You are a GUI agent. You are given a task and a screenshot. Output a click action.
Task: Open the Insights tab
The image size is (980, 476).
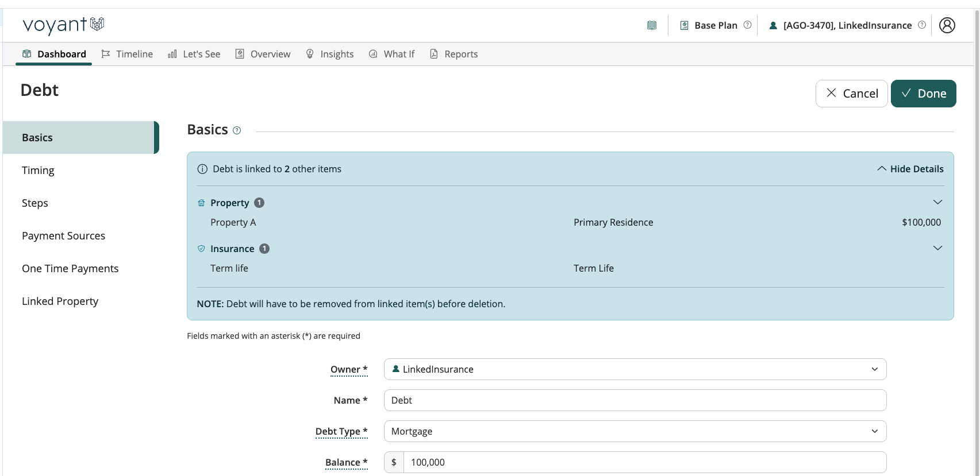coord(329,54)
